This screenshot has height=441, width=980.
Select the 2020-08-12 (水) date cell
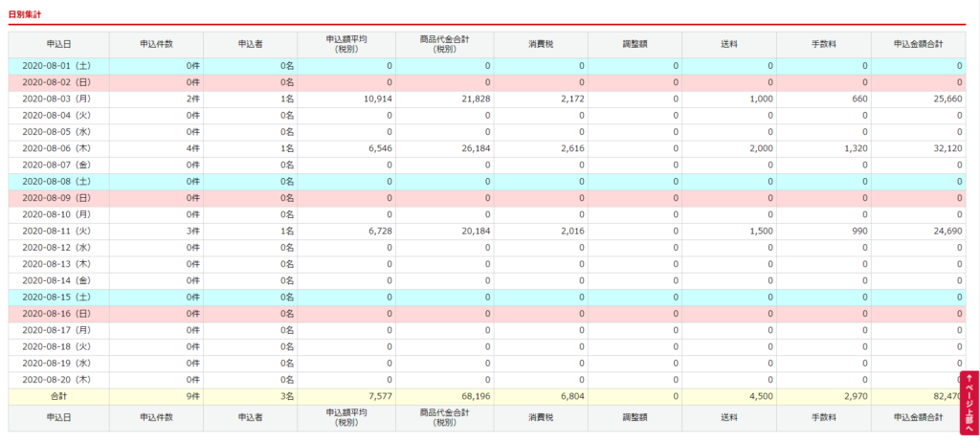click(x=58, y=248)
